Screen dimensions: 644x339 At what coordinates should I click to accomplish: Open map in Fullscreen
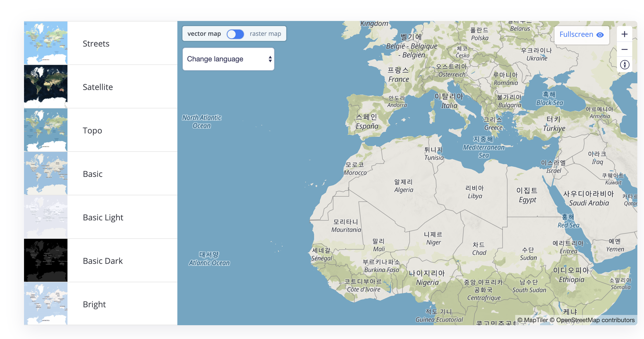pyautogui.click(x=576, y=35)
